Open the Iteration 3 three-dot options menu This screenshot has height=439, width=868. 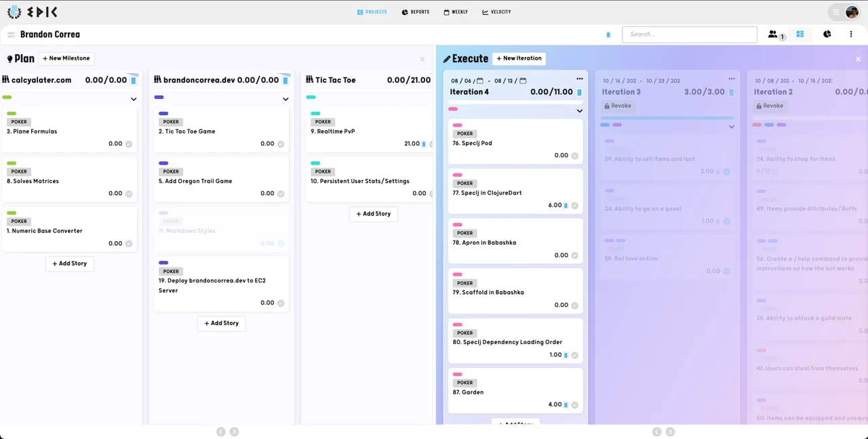tap(732, 79)
